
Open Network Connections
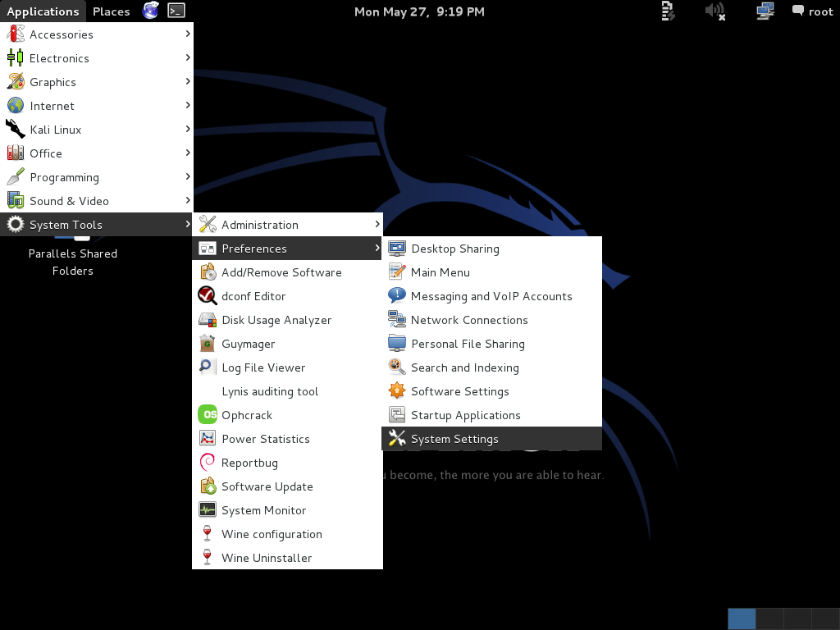pos(492,320)
